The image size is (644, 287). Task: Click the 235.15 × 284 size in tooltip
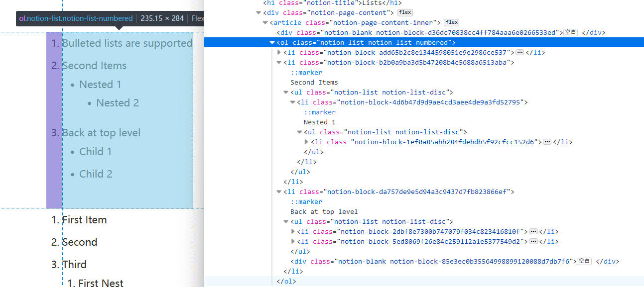click(162, 18)
